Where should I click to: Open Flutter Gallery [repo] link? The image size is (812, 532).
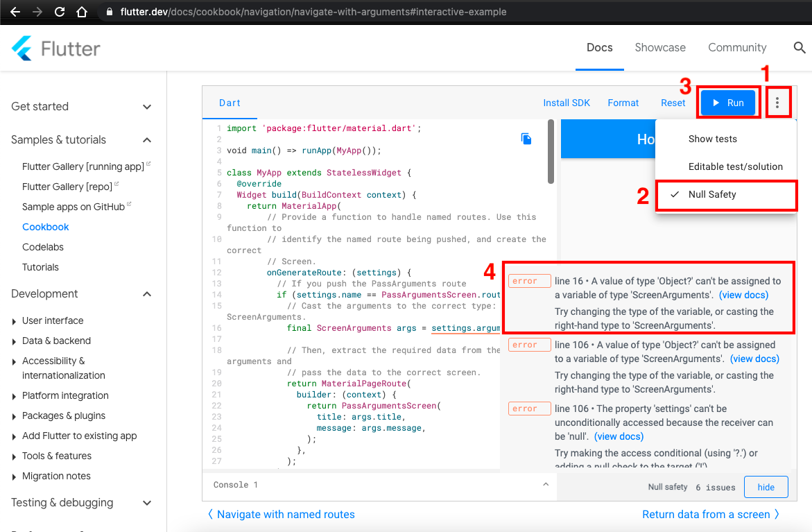pos(71,187)
